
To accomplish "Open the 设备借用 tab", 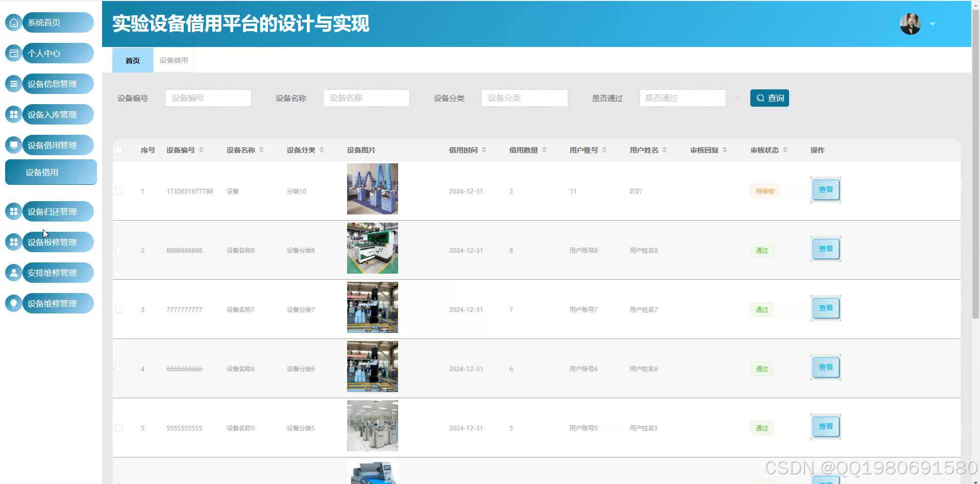I will coord(173,60).
